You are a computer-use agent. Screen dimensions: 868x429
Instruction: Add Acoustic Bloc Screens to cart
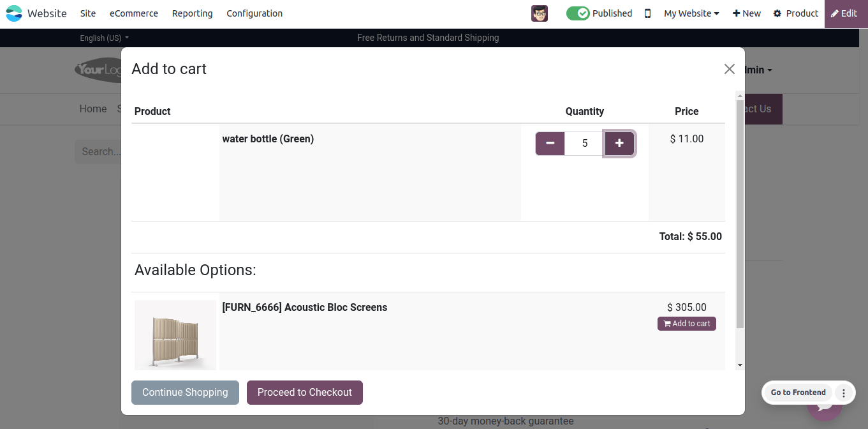(x=687, y=324)
